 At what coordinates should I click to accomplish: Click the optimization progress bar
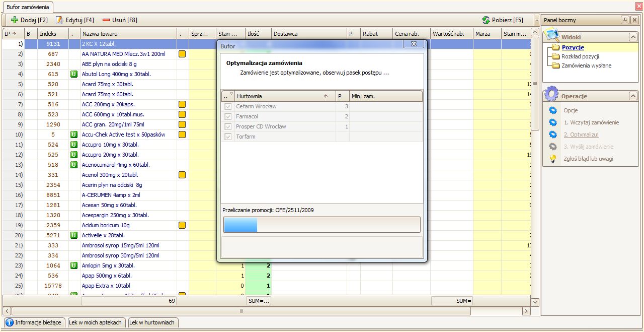321,225
